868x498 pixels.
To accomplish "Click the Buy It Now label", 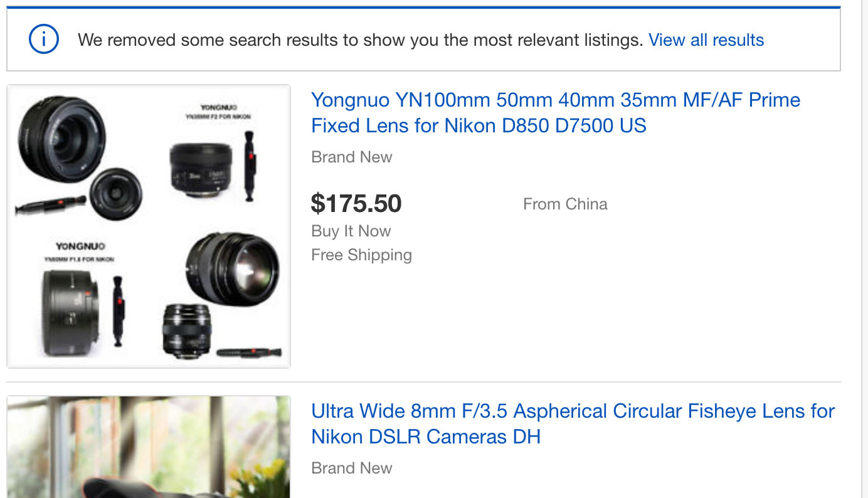I will 351,231.
